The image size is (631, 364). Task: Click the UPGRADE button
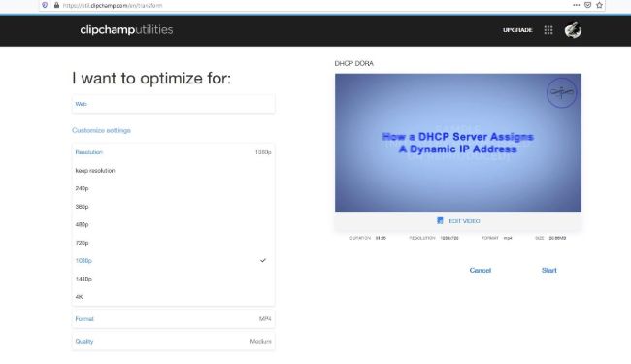[x=517, y=30]
